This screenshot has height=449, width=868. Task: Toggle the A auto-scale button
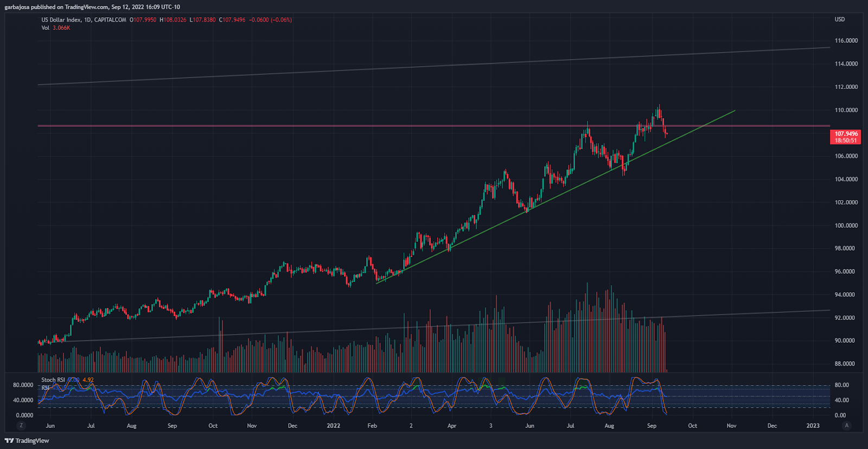[x=846, y=426]
